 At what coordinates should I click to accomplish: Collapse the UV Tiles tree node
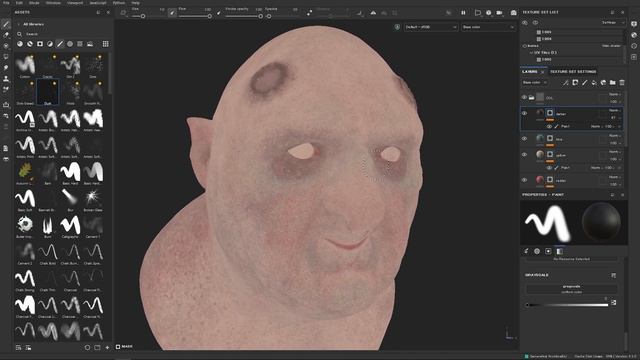click(531, 53)
